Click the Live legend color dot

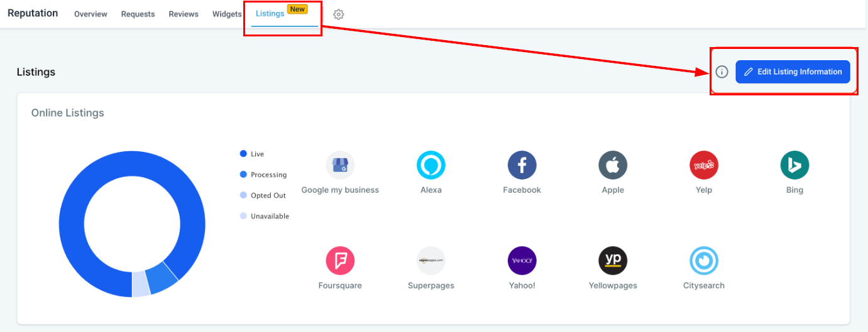[x=243, y=154]
